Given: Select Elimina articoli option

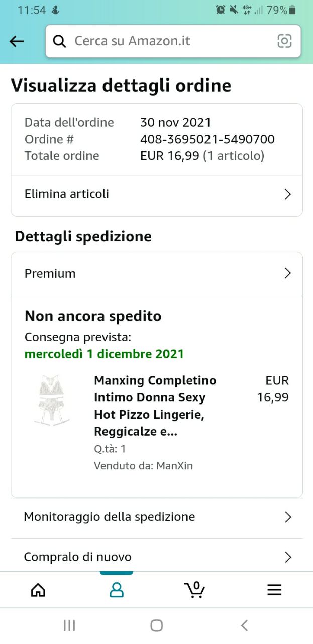Looking at the screenshot, I should [67, 194].
